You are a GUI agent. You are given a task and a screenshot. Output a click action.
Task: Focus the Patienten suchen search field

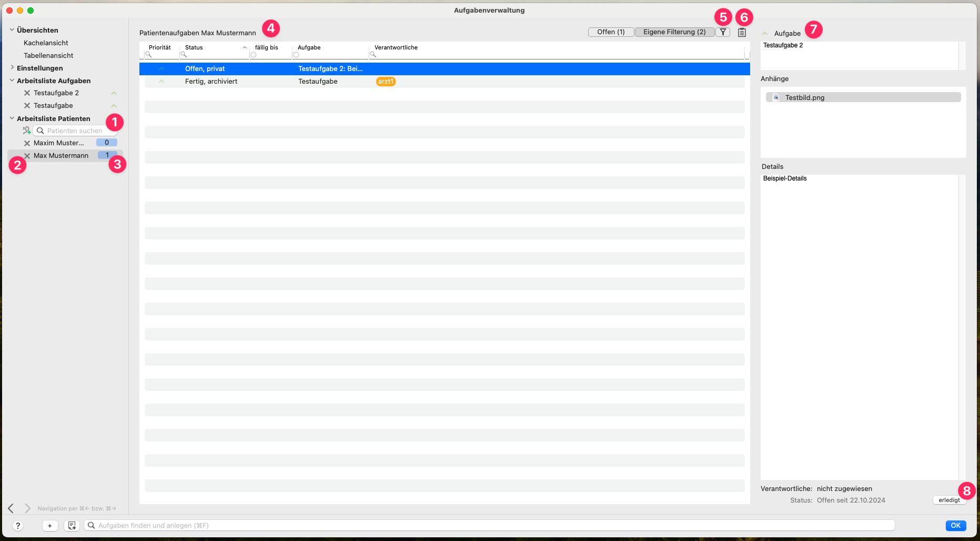coord(75,131)
